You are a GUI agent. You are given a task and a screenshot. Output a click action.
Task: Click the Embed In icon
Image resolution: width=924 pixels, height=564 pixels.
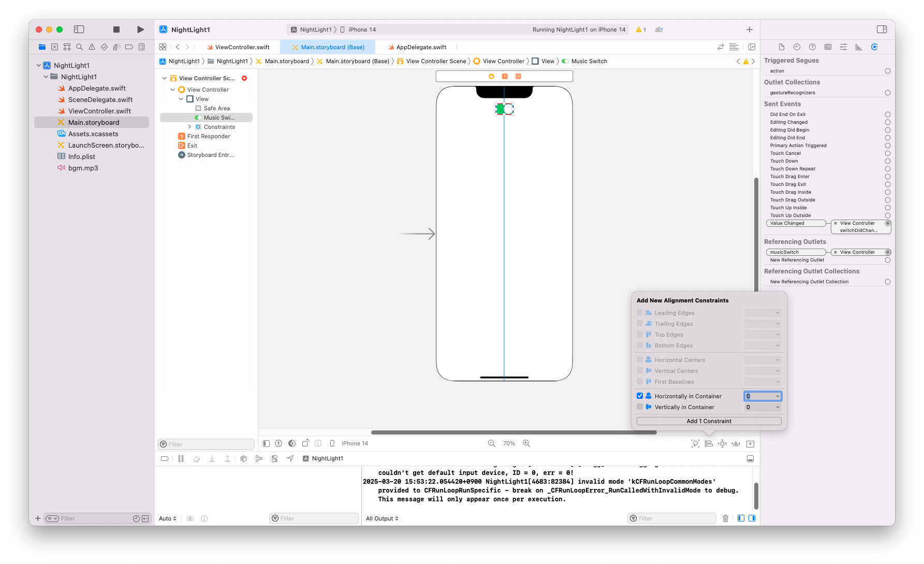[751, 443]
